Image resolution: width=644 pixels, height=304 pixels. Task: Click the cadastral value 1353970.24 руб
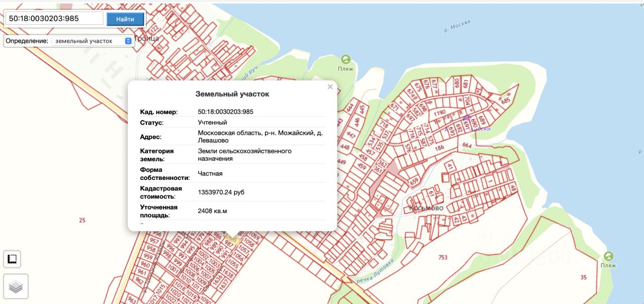[x=221, y=192]
